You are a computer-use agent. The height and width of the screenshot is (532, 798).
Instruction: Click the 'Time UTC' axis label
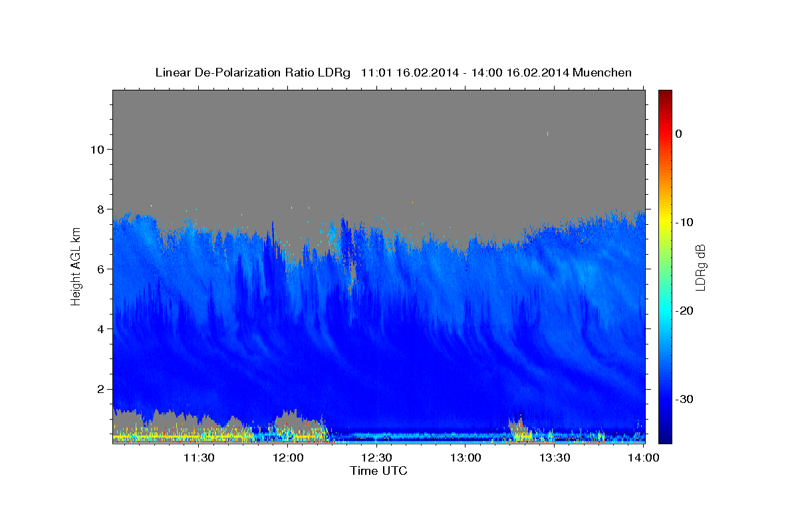pos(378,471)
